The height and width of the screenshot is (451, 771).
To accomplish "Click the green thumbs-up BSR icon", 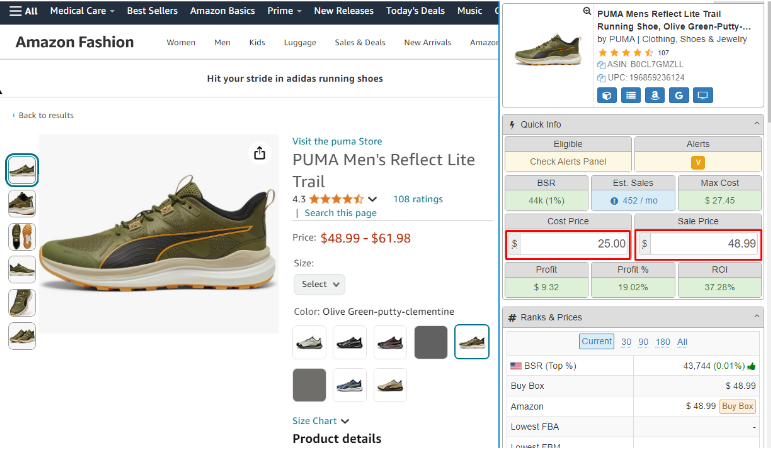I will pyautogui.click(x=751, y=366).
